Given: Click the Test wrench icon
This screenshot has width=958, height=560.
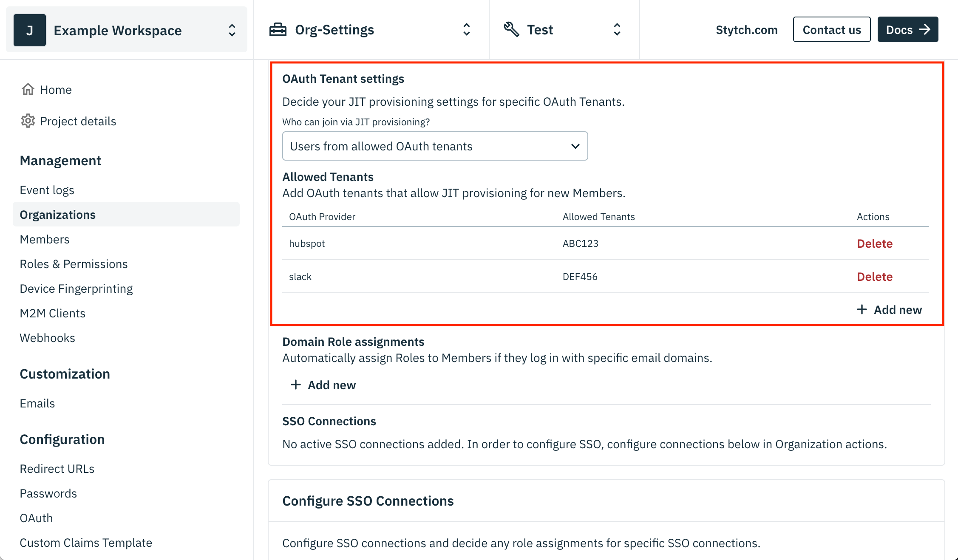Looking at the screenshot, I should click(511, 29).
